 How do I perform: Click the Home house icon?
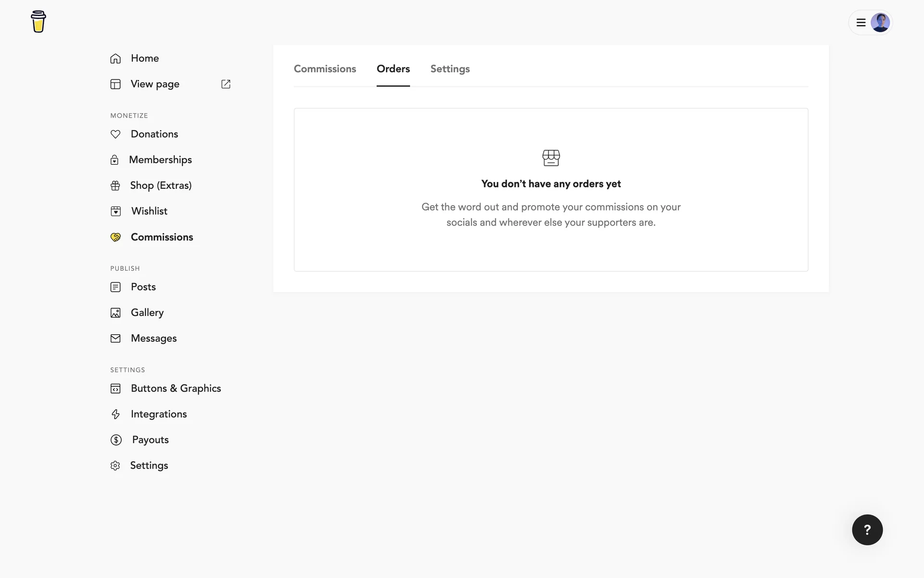coord(115,58)
